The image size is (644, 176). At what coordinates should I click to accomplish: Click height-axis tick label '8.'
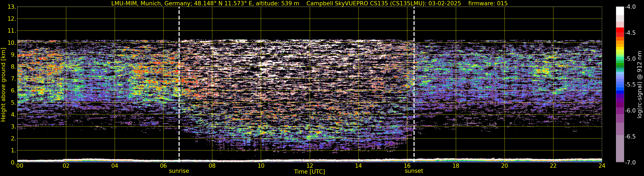point(13,66)
